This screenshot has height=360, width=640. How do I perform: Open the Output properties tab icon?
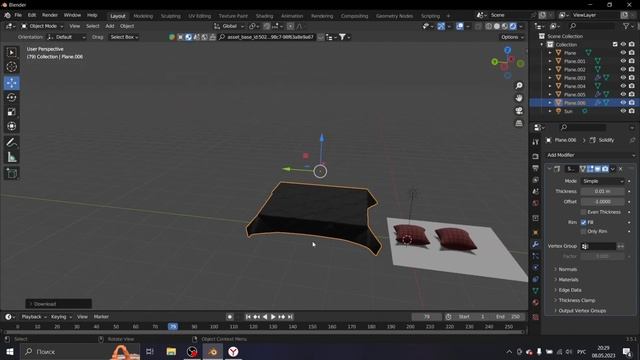[536, 168]
